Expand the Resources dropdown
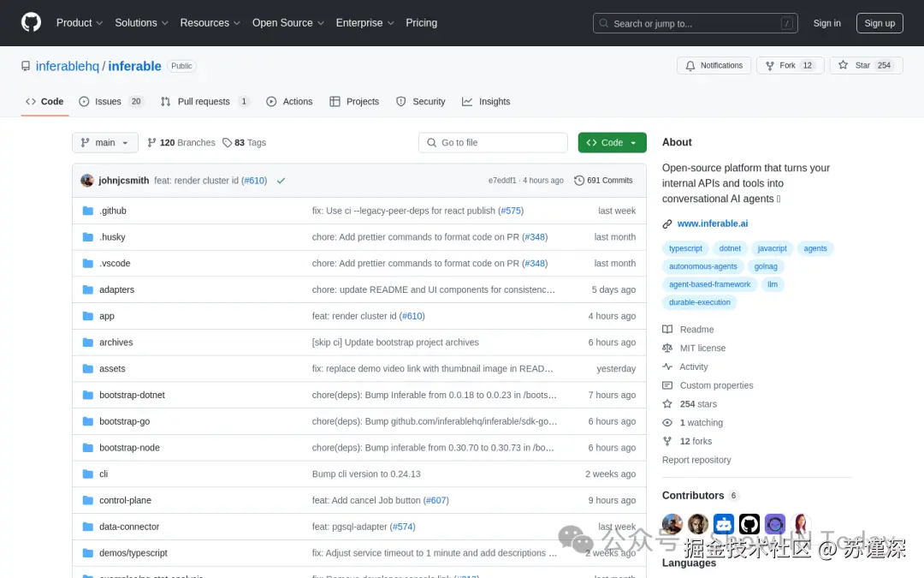This screenshot has height=578, width=924. click(x=210, y=23)
